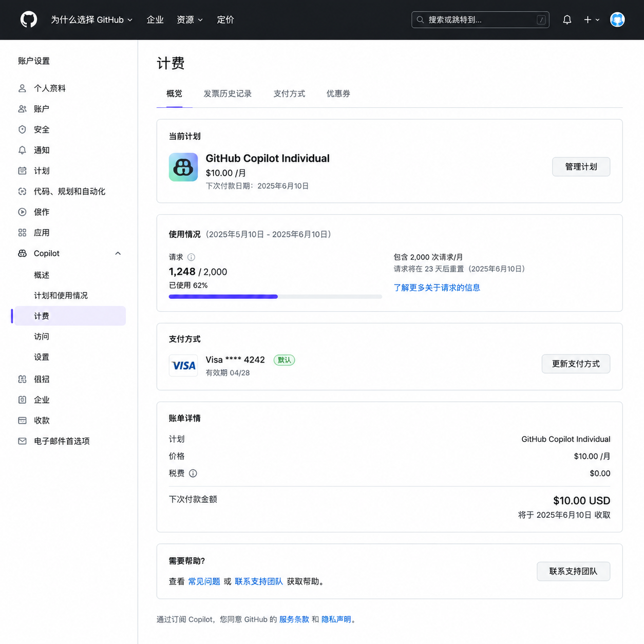644x644 pixels.
Task: Click the mail icon beside 电子邮件首选项
Action: tap(22, 441)
